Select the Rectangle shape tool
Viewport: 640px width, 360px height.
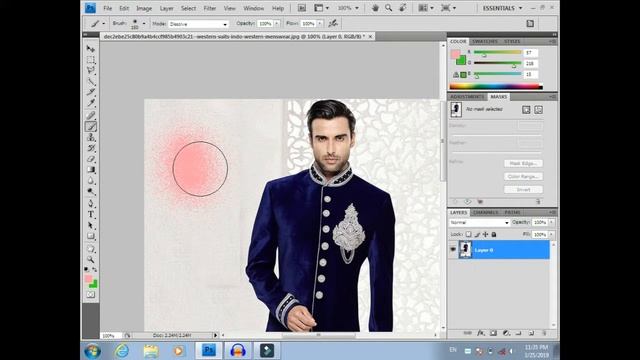click(91, 236)
